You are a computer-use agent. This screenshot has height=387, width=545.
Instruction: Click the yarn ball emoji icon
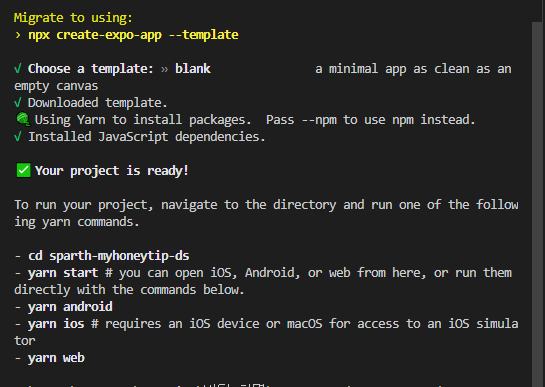click(23, 119)
